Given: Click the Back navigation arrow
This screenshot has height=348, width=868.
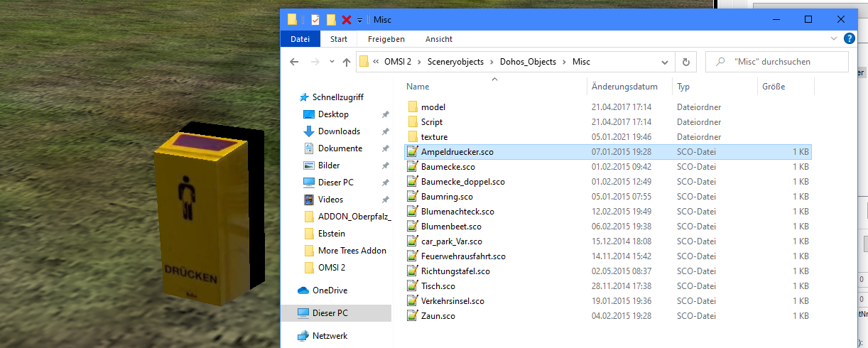Looking at the screenshot, I should click(x=294, y=62).
